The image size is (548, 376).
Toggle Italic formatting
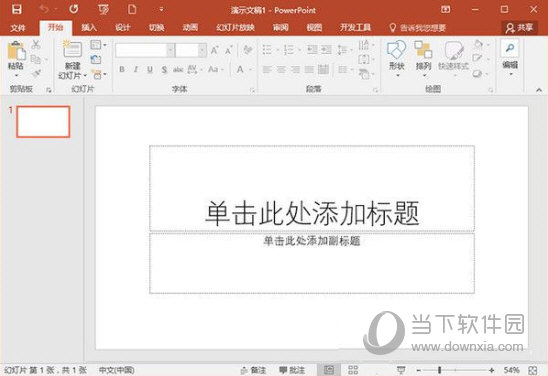coord(136,69)
